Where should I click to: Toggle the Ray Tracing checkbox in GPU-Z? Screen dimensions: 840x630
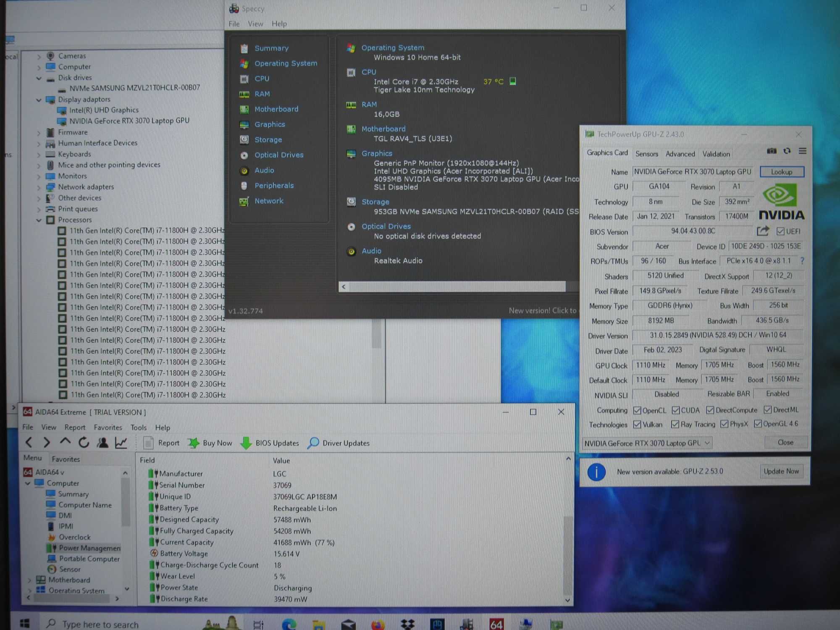tap(675, 424)
